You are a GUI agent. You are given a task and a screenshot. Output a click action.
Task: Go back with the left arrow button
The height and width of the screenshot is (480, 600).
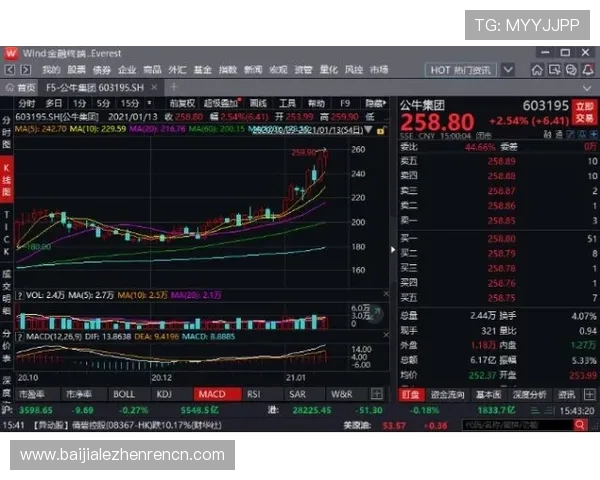(10, 70)
